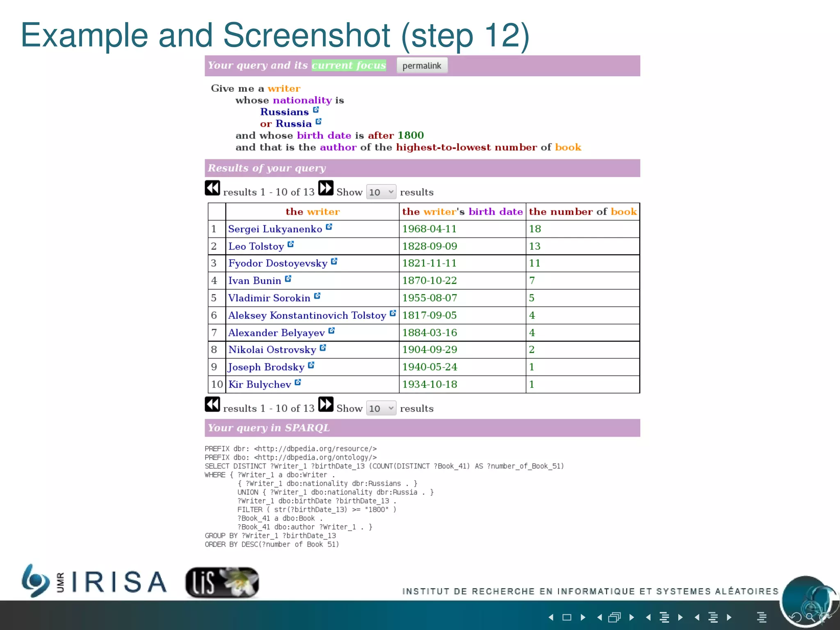
Task: Click 'the writer's birth date' column header
Action: tap(462, 212)
